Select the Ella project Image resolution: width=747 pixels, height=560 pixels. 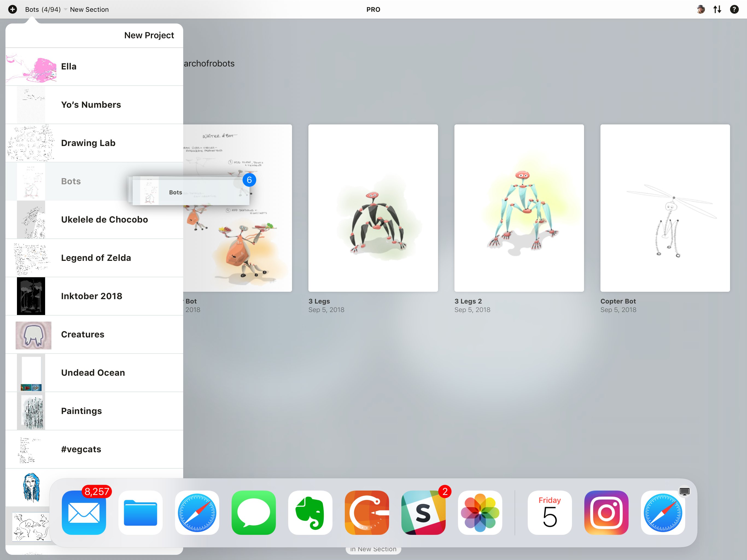[94, 66]
